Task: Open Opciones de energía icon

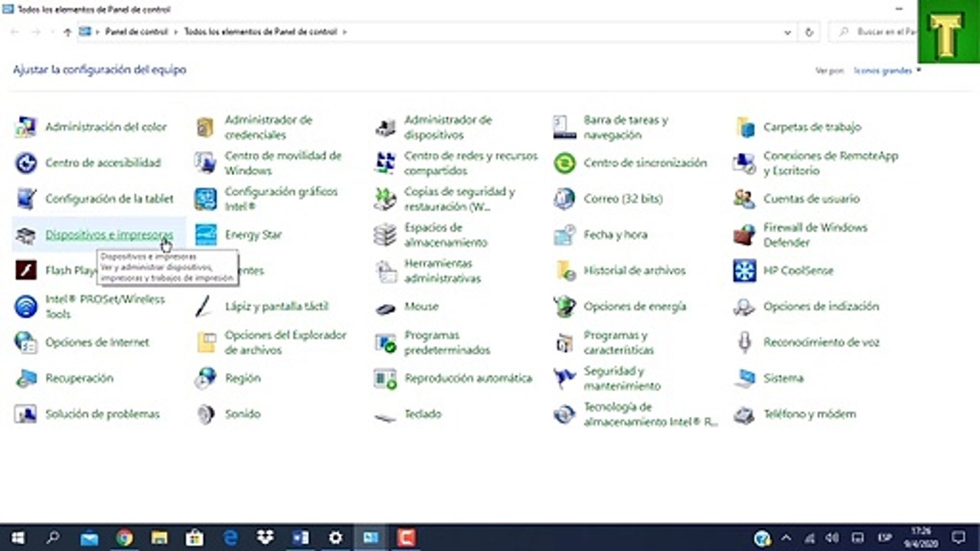Action: (564, 306)
